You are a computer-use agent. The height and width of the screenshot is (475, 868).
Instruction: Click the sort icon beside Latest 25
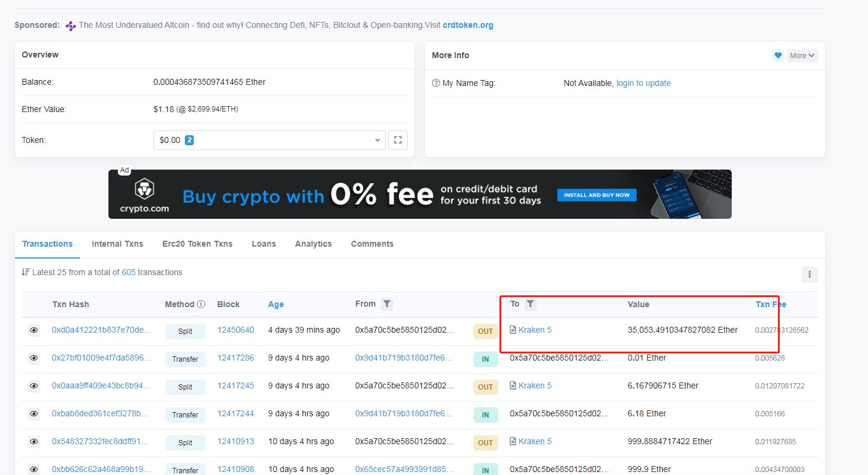[25, 272]
